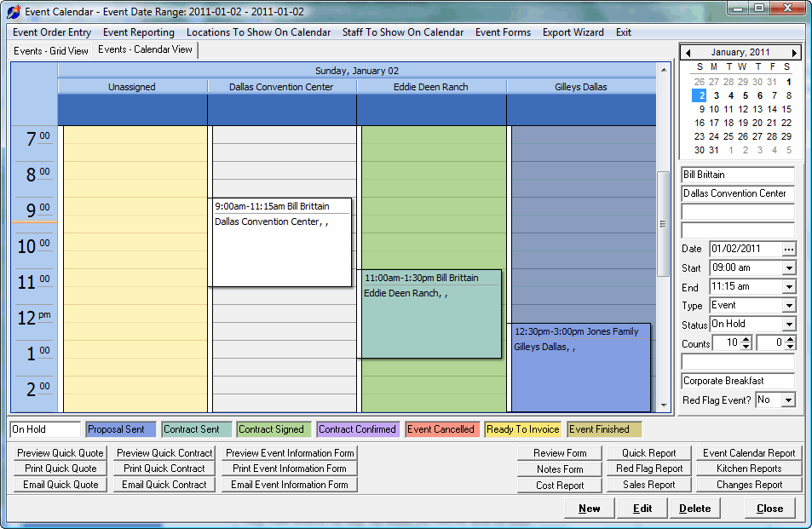Switch to Events - Grid View tab
The height and width of the screenshot is (529, 812).
51,51
